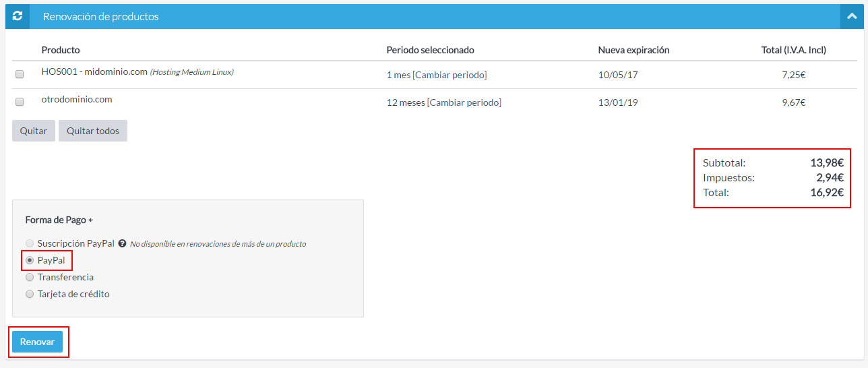The width and height of the screenshot is (868, 368).
Task: Select Tarjeta de crédito payment option
Action: (x=29, y=294)
